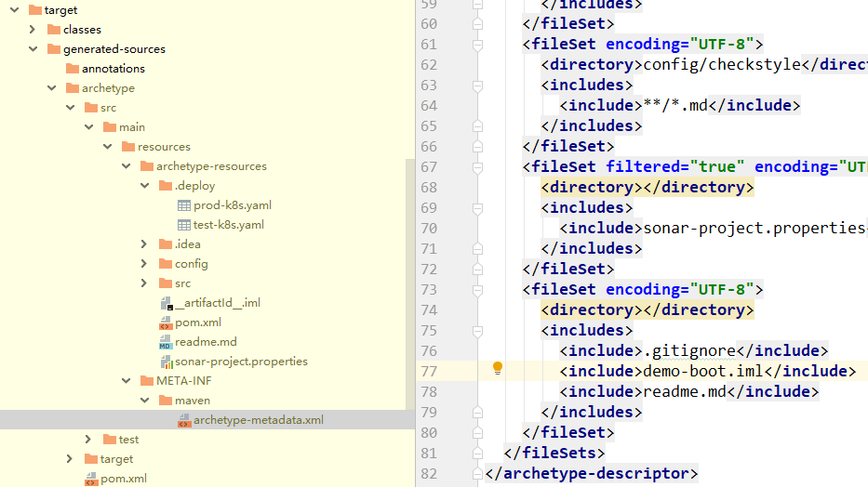
Task: Click the generated-sources folder icon
Action: pyautogui.click(x=54, y=49)
